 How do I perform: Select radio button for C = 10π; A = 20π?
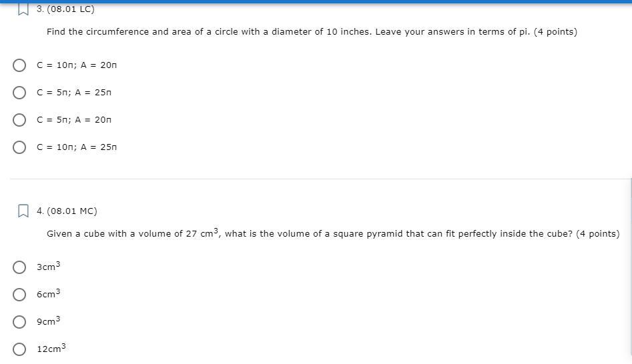[x=19, y=65]
